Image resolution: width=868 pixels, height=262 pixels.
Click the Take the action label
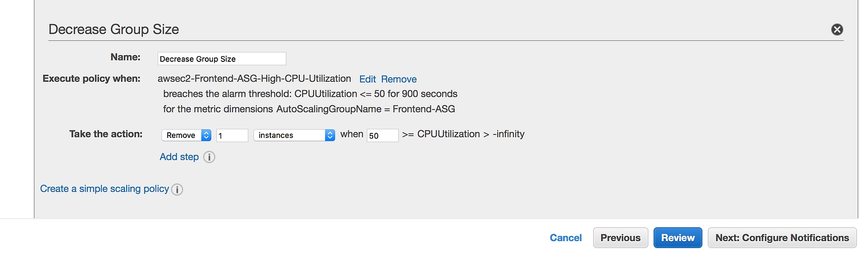(106, 134)
